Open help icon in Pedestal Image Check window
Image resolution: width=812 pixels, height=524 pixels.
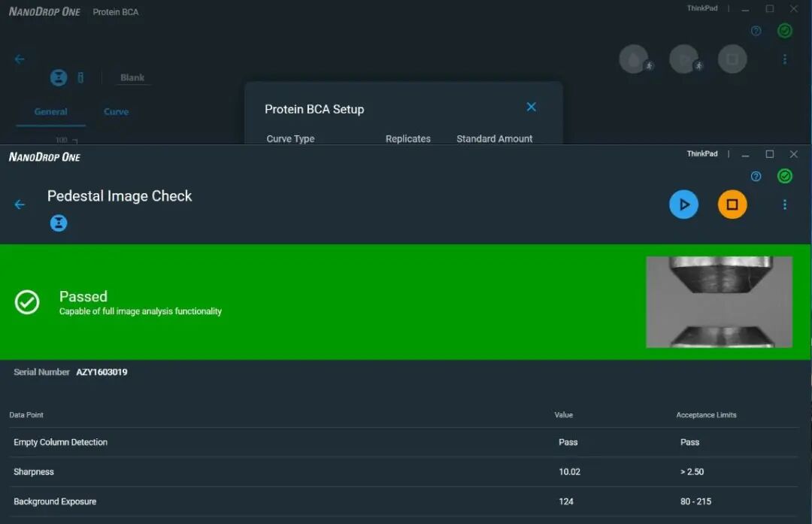[x=756, y=176]
